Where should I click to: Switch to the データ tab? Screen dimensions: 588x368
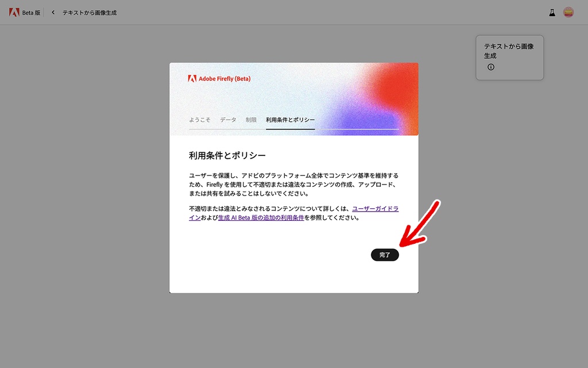pos(228,120)
